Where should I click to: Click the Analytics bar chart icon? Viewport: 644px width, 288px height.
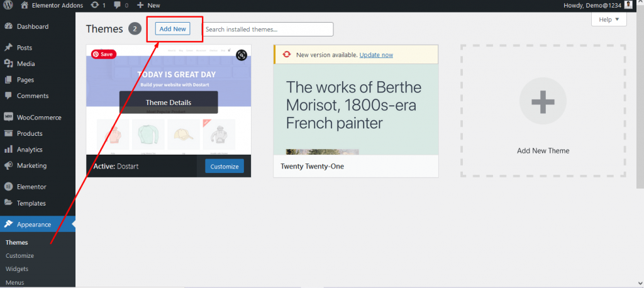(x=8, y=149)
